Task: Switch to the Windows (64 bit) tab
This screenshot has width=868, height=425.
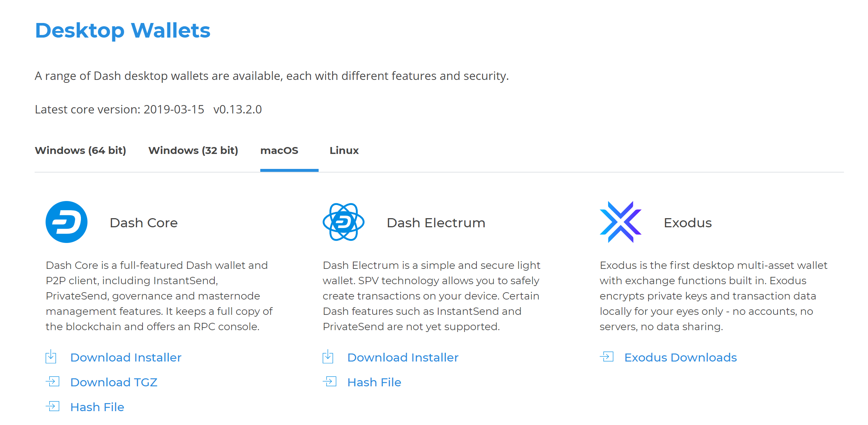Action: coord(80,150)
